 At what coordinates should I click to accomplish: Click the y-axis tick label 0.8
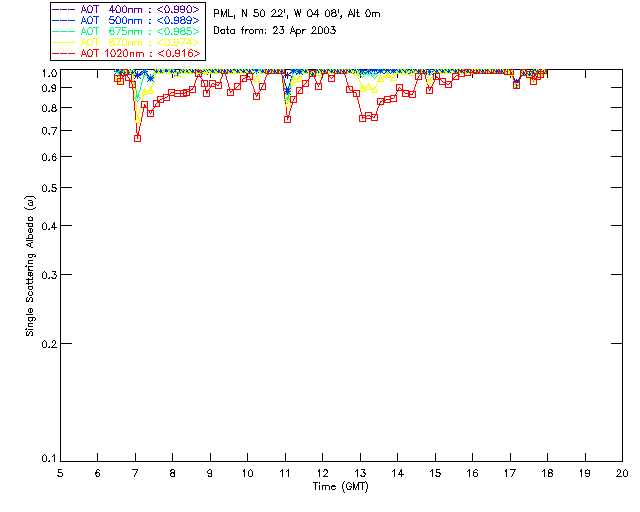pos(49,109)
